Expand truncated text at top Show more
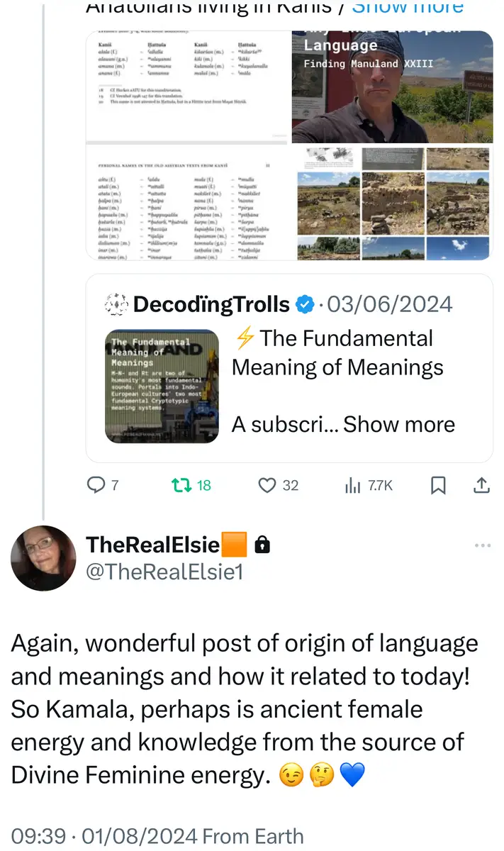Viewport: 504px width, 851px height. coord(408,9)
